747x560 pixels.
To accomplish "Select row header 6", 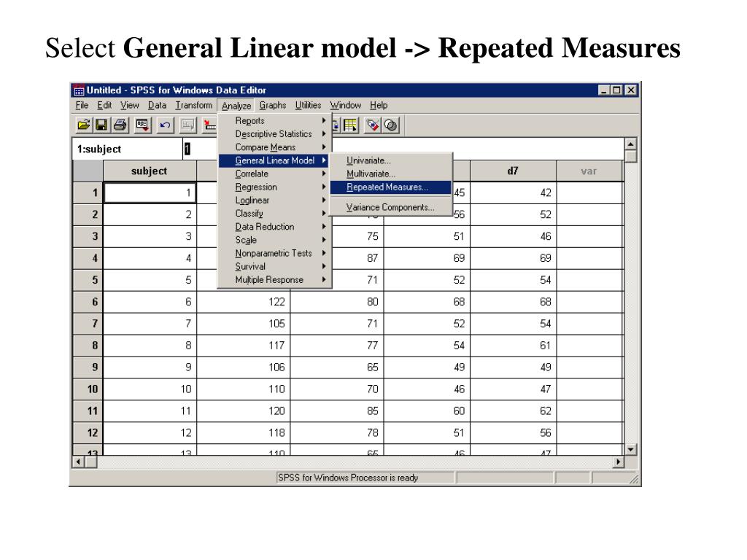I will 88,302.
